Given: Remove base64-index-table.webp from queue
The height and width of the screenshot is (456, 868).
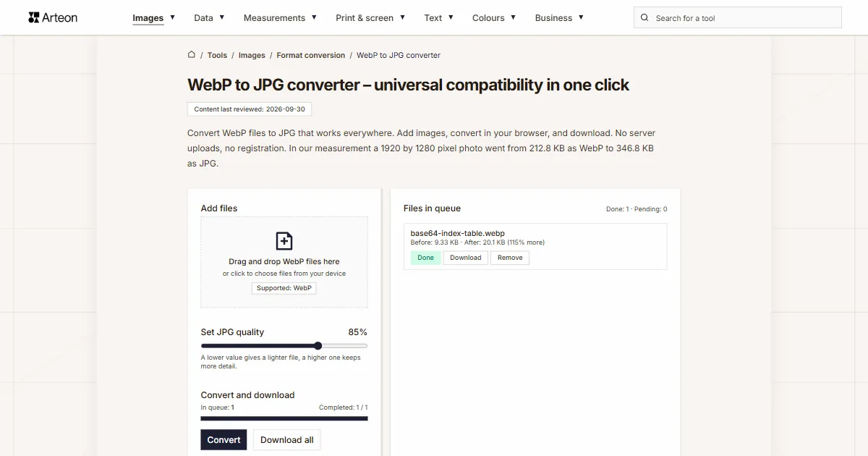Looking at the screenshot, I should tap(510, 258).
